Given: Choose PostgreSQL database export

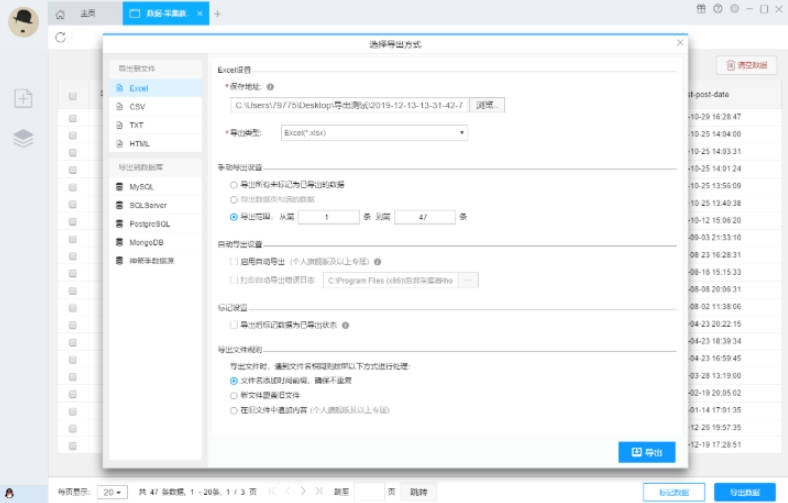Looking at the screenshot, I should tap(149, 224).
